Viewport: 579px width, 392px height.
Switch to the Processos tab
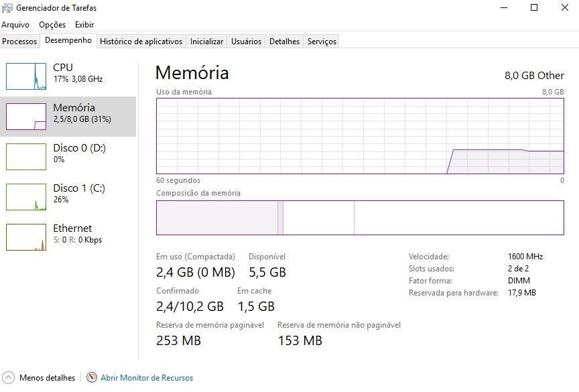point(19,42)
